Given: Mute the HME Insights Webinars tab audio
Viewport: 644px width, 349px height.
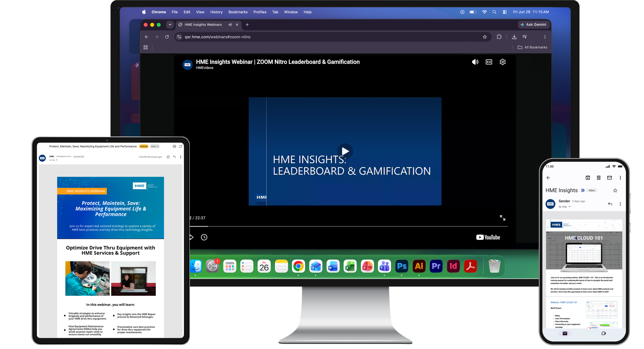Looking at the screenshot, I should pyautogui.click(x=230, y=25).
